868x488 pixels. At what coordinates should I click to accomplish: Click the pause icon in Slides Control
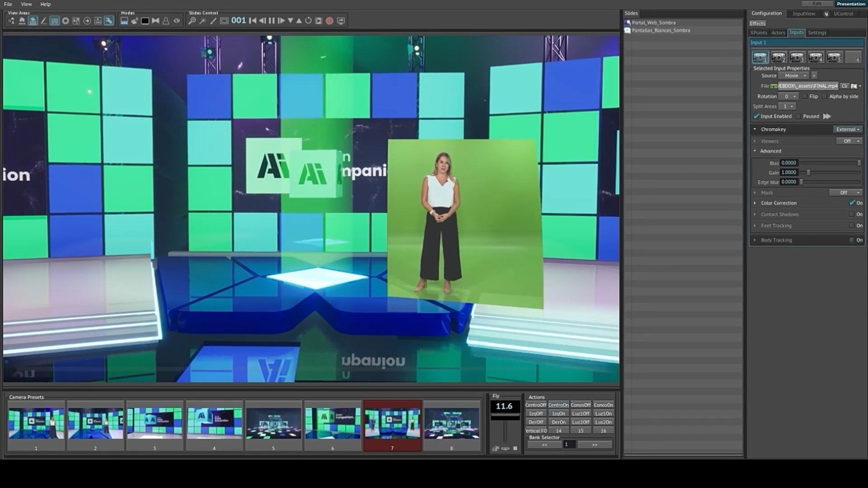pyautogui.click(x=272, y=21)
